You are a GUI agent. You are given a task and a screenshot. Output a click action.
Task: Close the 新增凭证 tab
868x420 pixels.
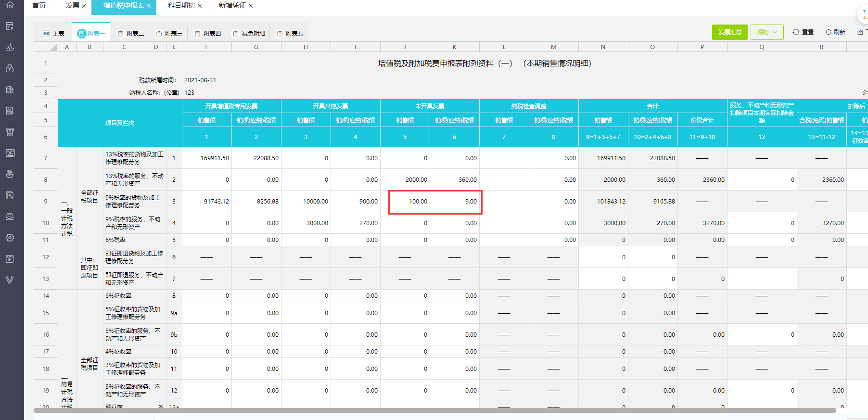pos(251,6)
